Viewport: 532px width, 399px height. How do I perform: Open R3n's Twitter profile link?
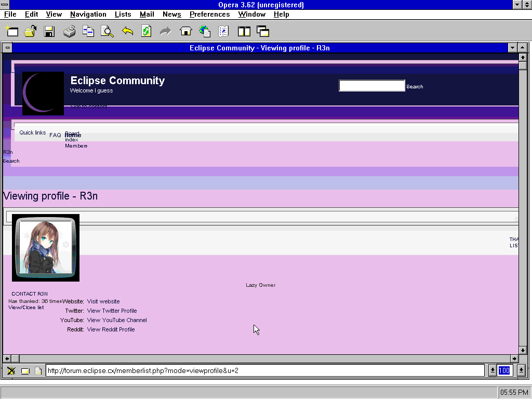tap(112, 310)
